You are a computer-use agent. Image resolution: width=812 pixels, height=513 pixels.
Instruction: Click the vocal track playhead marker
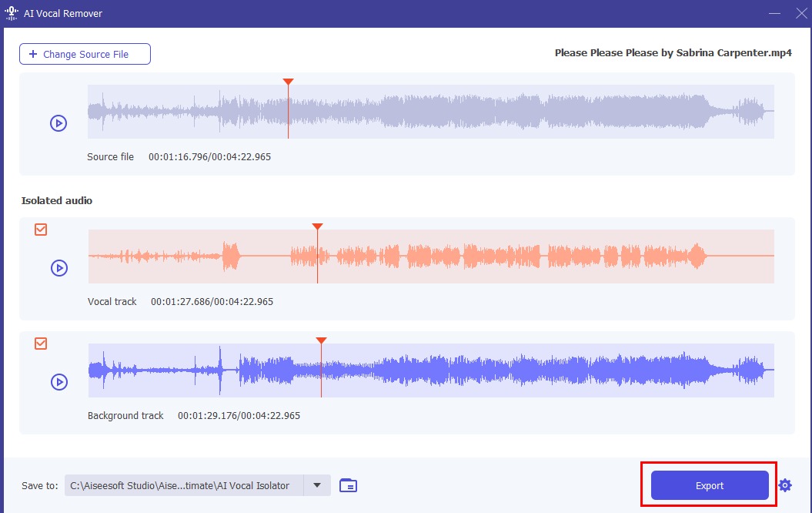(x=317, y=226)
